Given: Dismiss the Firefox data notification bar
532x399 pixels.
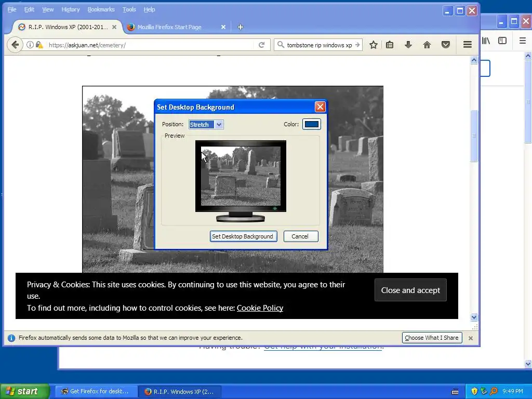Looking at the screenshot, I should [x=471, y=338].
